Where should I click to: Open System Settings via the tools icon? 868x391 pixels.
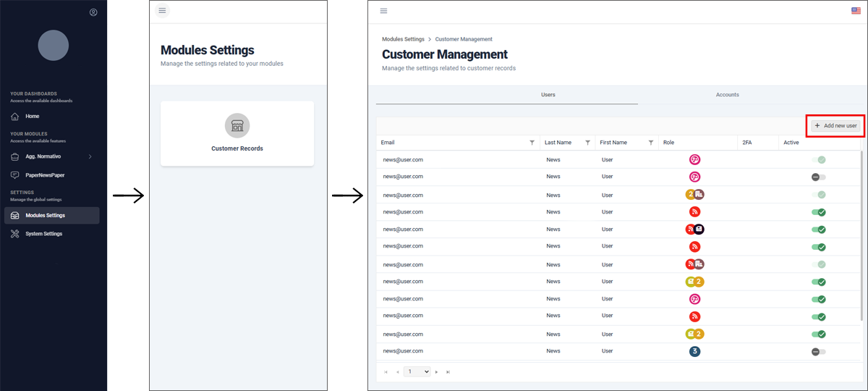(15, 234)
